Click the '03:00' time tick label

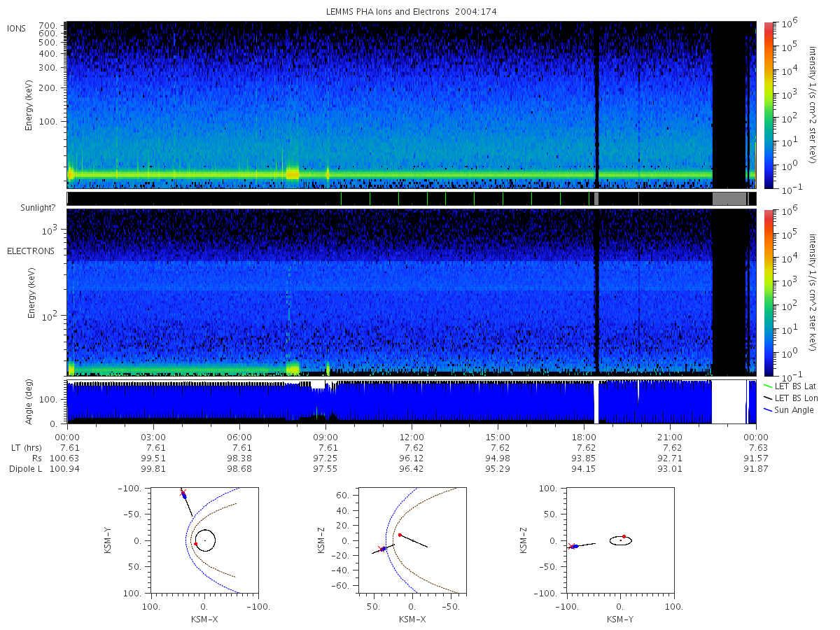[154, 436]
